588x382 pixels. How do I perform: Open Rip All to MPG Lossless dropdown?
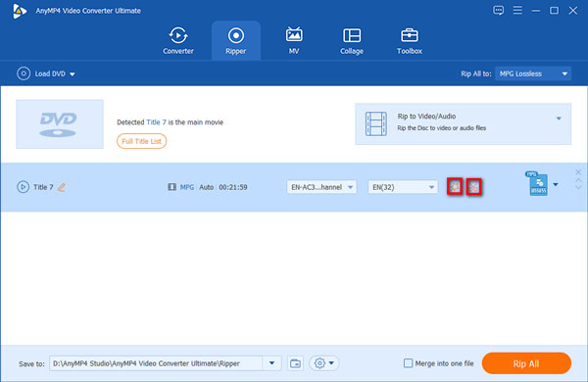point(533,73)
